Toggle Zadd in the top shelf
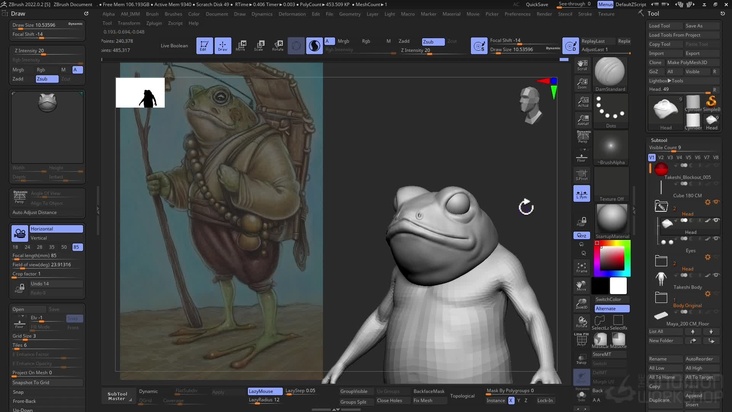Image resolution: width=732 pixels, height=412 pixels. 404,42
